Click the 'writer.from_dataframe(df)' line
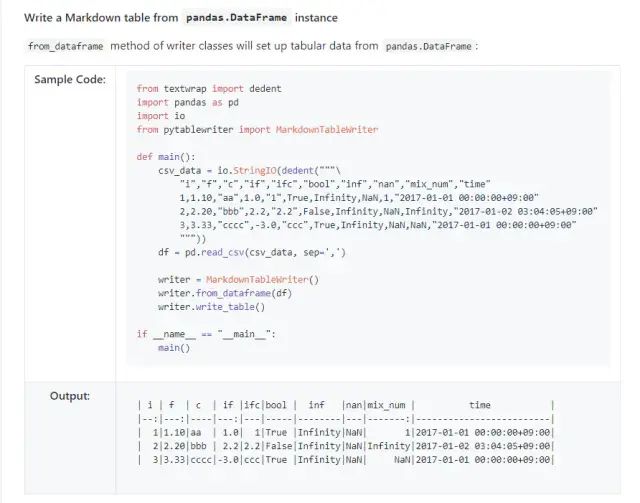This screenshot has height=503, width=640. pos(224,293)
